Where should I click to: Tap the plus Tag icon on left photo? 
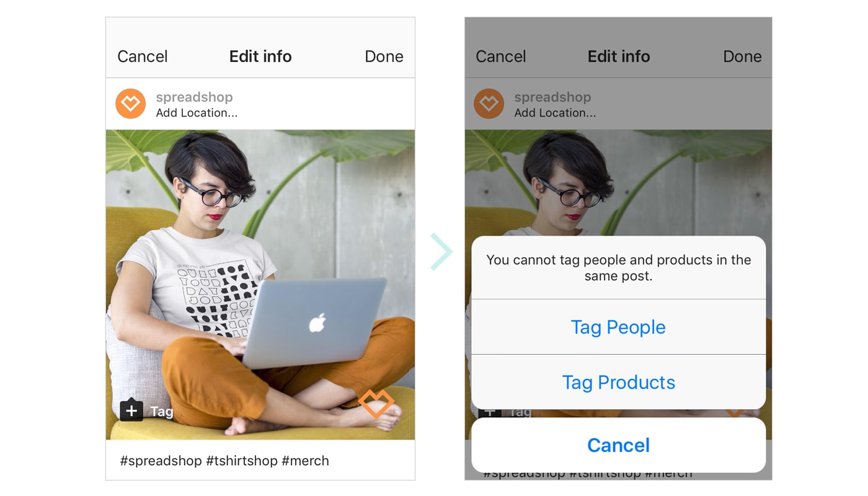click(x=131, y=410)
